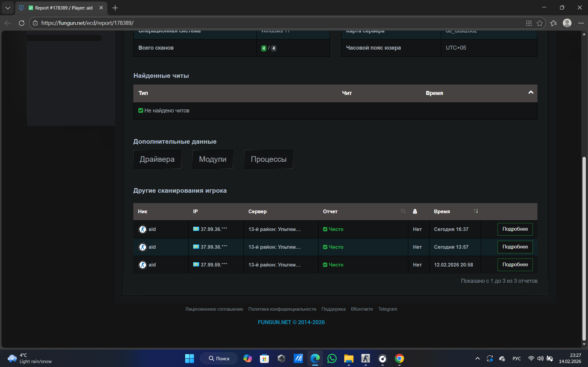Viewport: 588px width, 367px height.
Task: Open WhatsApp from the taskbar
Action: (332, 358)
